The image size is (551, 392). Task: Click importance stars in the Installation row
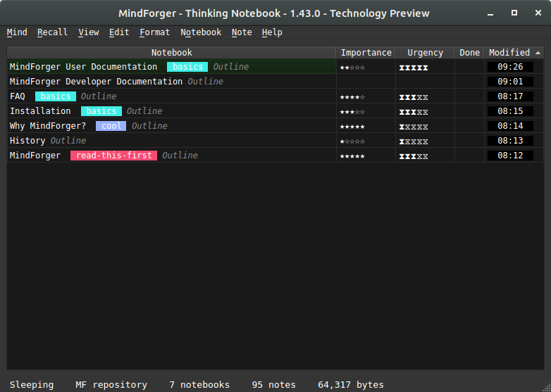coord(352,112)
